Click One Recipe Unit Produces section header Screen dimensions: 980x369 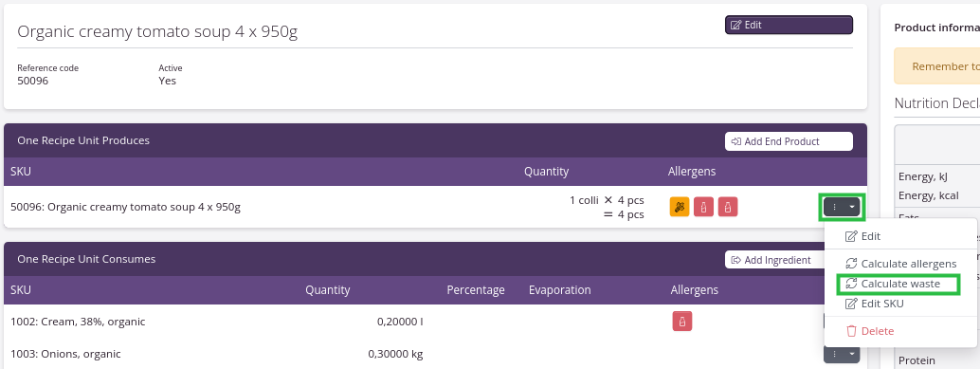(83, 140)
